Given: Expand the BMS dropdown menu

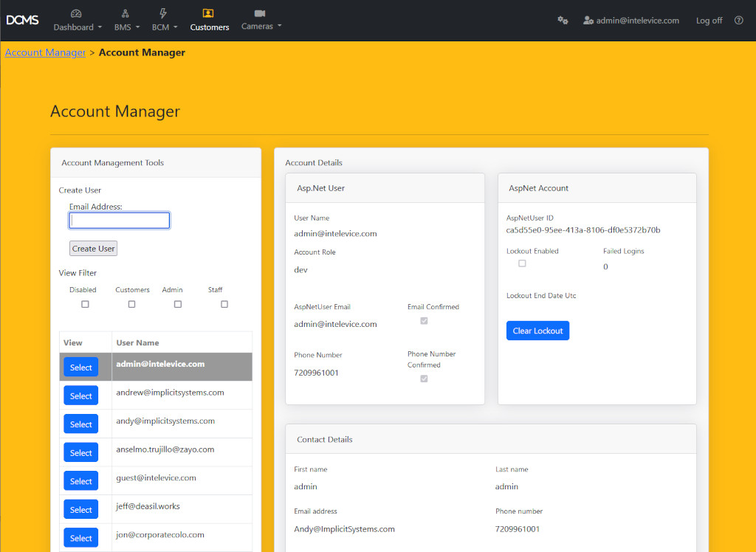Looking at the screenshot, I should click(126, 26).
